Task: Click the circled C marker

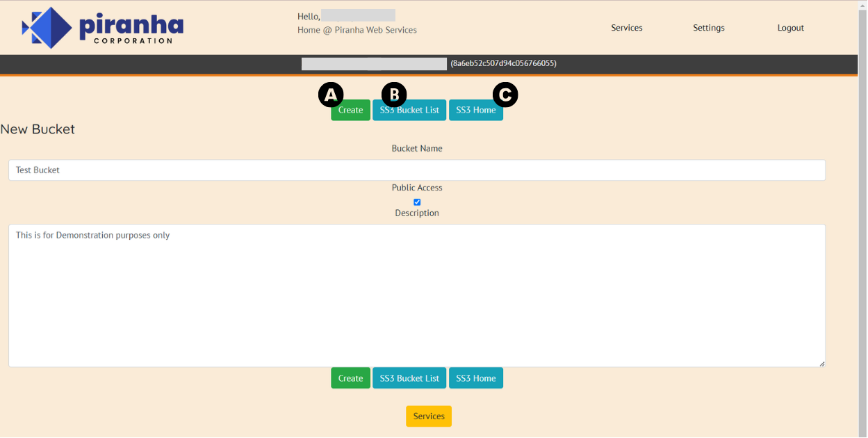Action: (x=505, y=95)
